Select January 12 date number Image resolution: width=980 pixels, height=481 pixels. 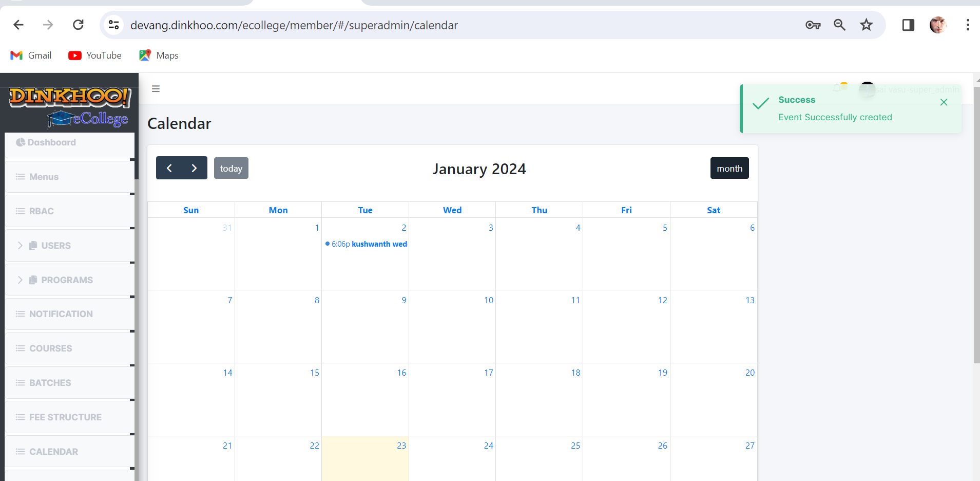[663, 300]
